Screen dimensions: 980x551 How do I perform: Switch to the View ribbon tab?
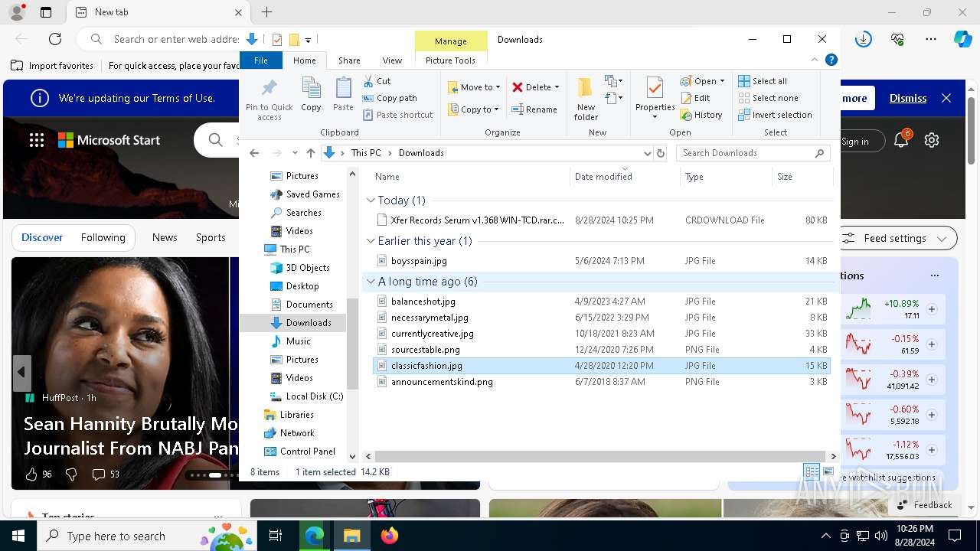pos(392,60)
